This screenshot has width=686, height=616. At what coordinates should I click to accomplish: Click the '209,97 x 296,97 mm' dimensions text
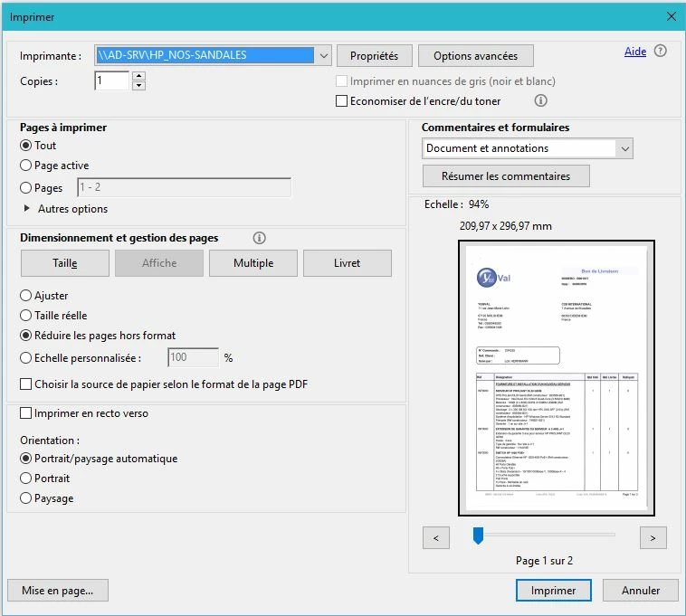click(x=505, y=226)
